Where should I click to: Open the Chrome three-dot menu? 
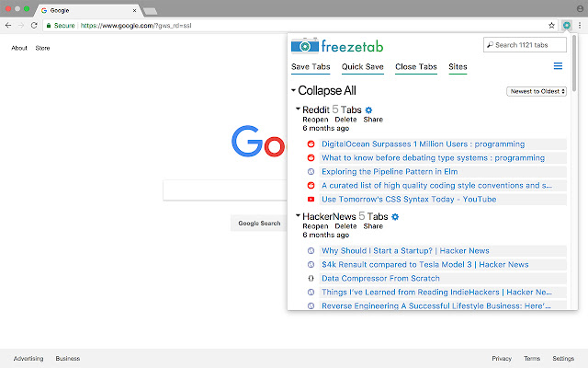(580, 26)
